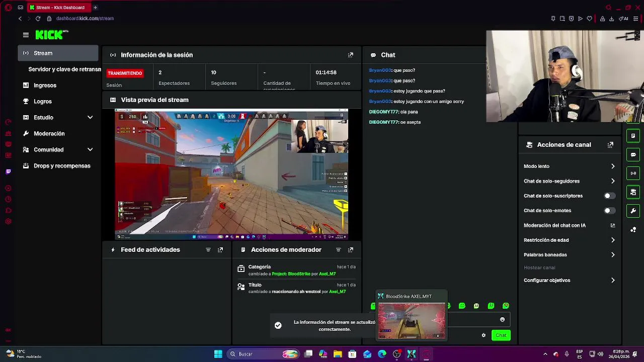Open Opera browser main menu icon
The width and height of the screenshot is (644, 362).
click(8, 8)
